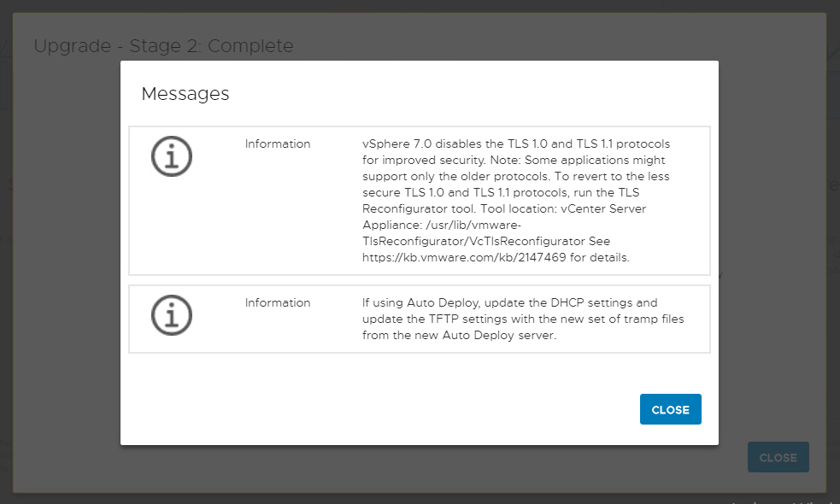Click the 'If using Auto Deploy' text line
840x504 pixels.
tap(509, 302)
